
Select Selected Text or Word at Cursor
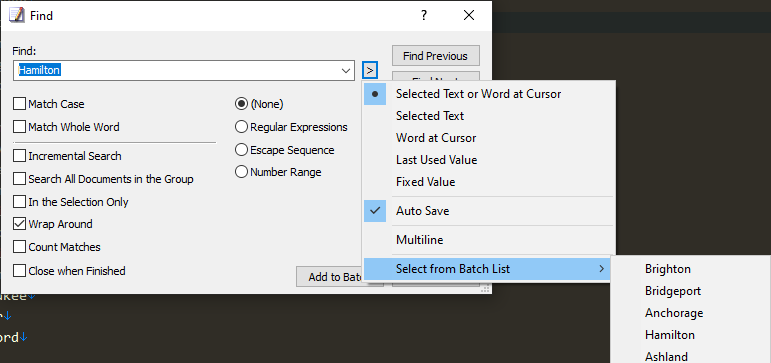pyautogui.click(x=489, y=94)
